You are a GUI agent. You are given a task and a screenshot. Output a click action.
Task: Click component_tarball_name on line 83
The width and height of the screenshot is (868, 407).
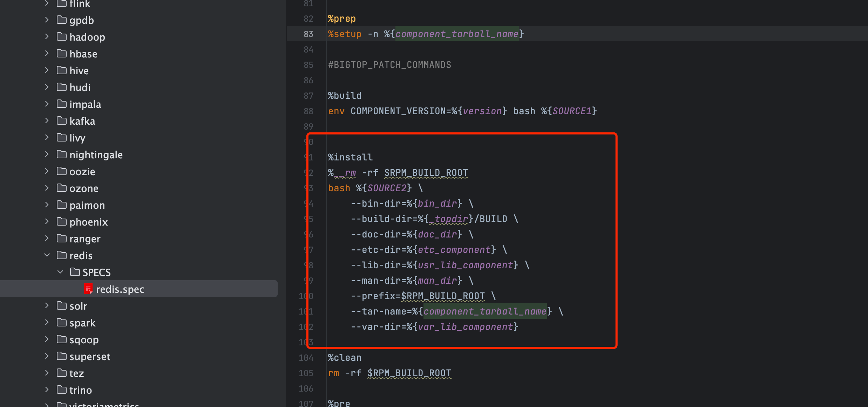(x=457, y=34)
